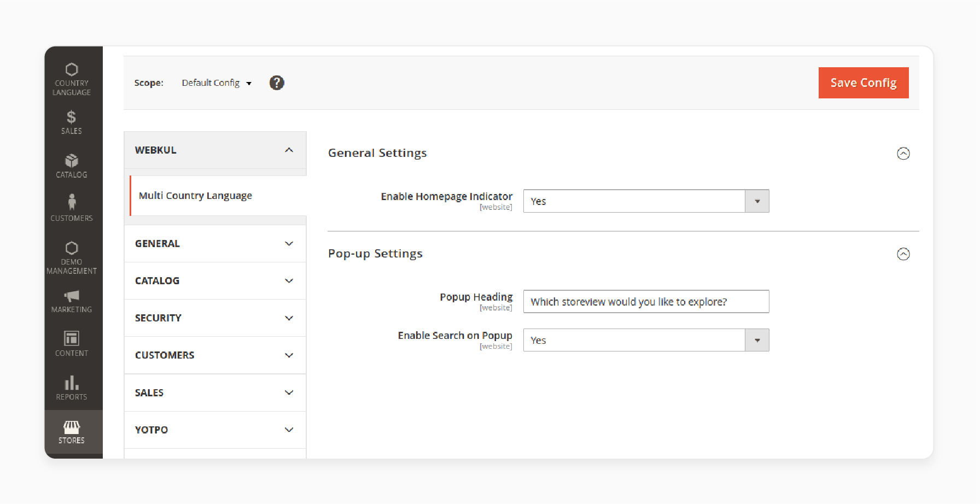This screenshot has height=504, width=980.
Task: Collapse the General Settings section circle icon
Action: coord(903,154)
